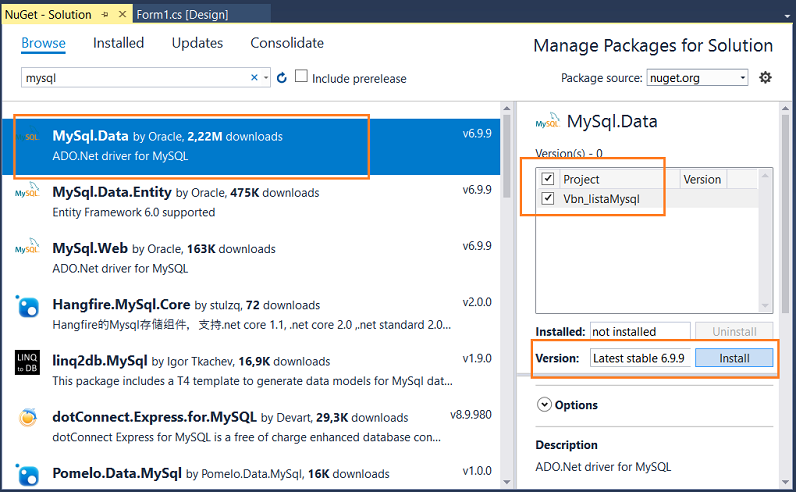
Task: Close the NuGet - Solution tab
Action: click(x=122, y=14)
